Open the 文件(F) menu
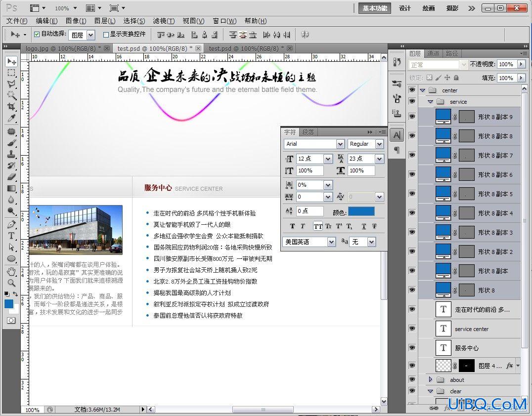The width and height of the screenshot is (532, 416). [17, 21]
